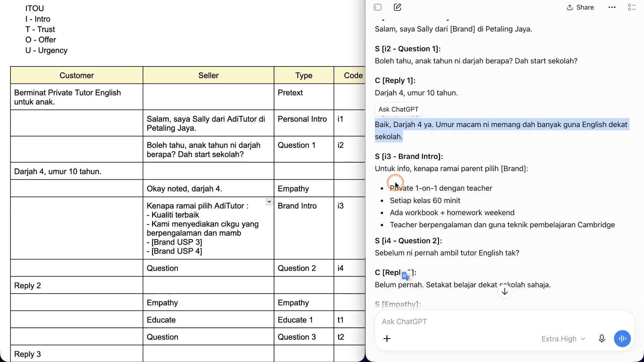Viewport: 644px width, 362px height.
Task: Click the 'S [i4 - Question 2]:' heading in chat
Action: pyautogui.click(x=408, y=241)
